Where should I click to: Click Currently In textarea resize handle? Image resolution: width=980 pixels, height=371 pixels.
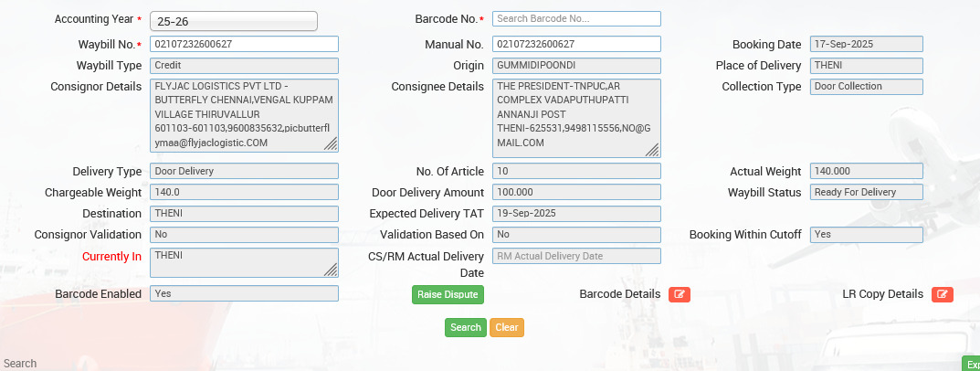pyautogui.click(x=331, y=270)
